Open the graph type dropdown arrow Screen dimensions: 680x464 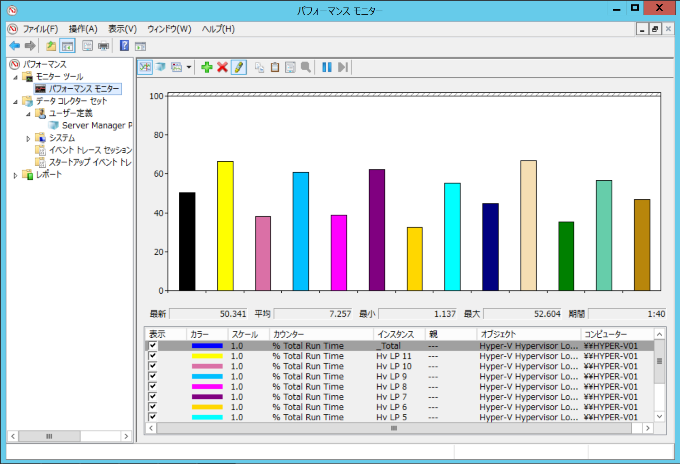point(189,67)
